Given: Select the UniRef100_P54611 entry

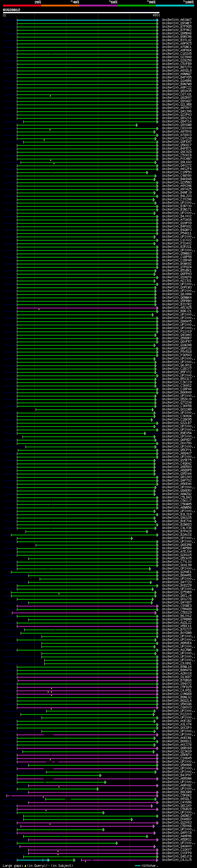Looking at the screenshot, I should click(x=176, y=233).
